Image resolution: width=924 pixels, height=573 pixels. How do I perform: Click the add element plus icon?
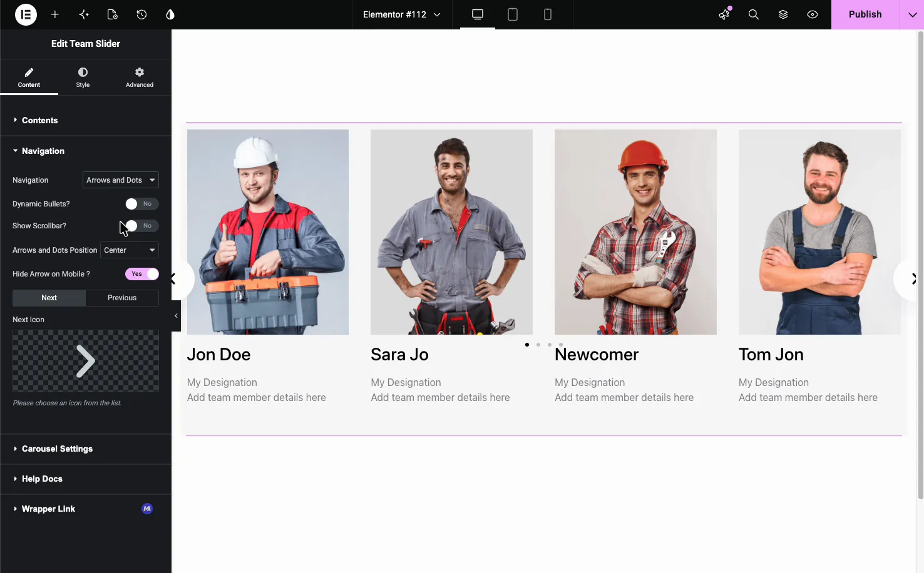point(55,14)
